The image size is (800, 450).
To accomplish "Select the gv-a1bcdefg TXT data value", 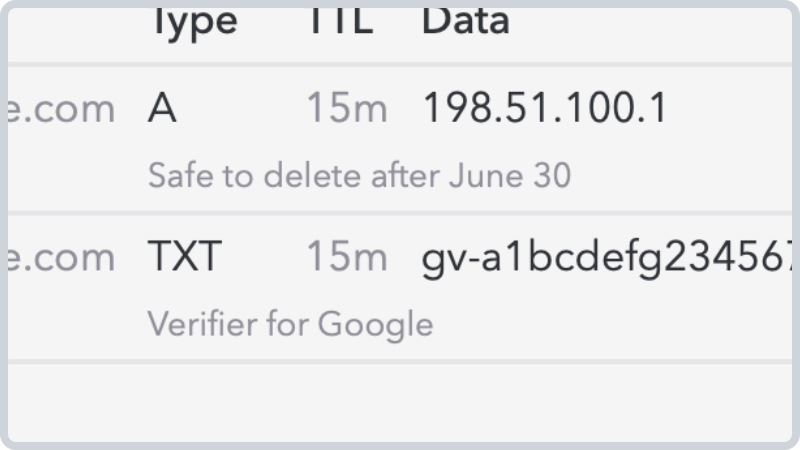I will pyautogui.click(x=607, y=259).
